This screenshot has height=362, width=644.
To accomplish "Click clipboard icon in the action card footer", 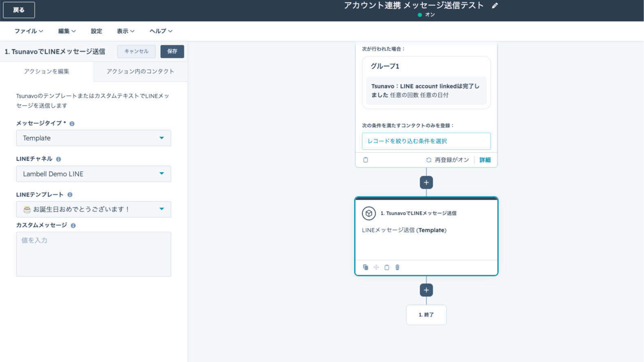I will [387, 267].
